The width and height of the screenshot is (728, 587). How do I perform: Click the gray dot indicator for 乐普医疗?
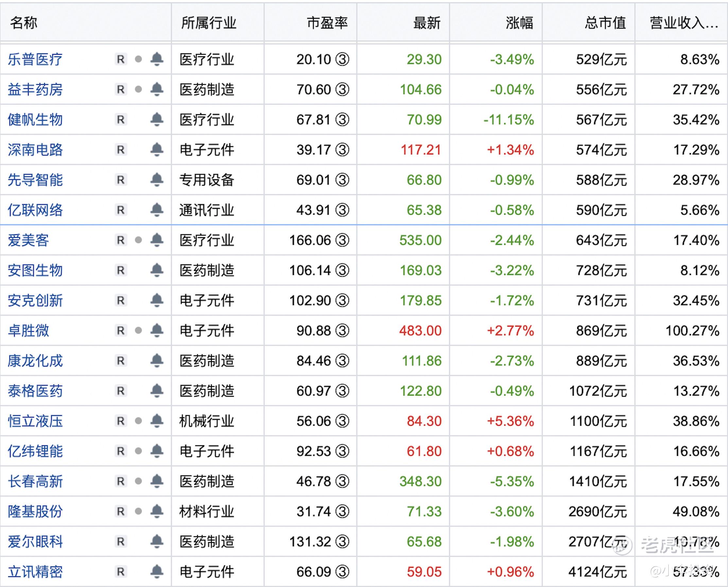click(138, 59)
